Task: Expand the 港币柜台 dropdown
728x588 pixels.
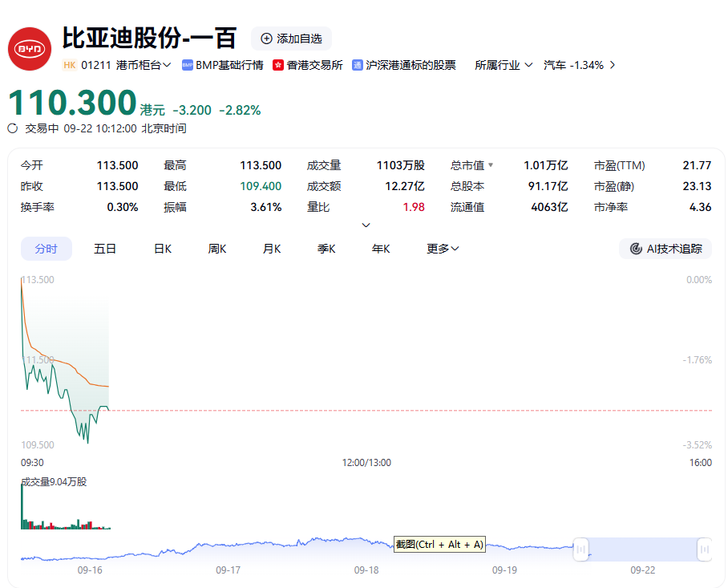Action: tap(144, 65)
